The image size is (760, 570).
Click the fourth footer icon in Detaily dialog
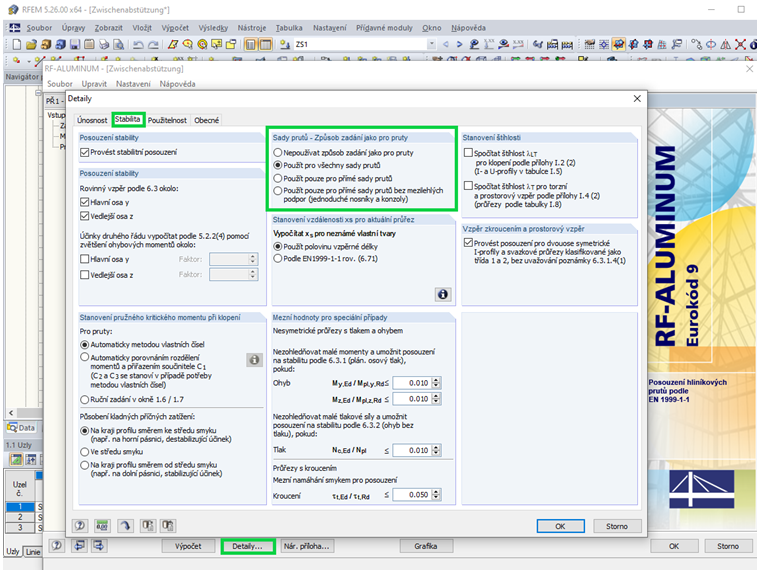coord(148,525)
